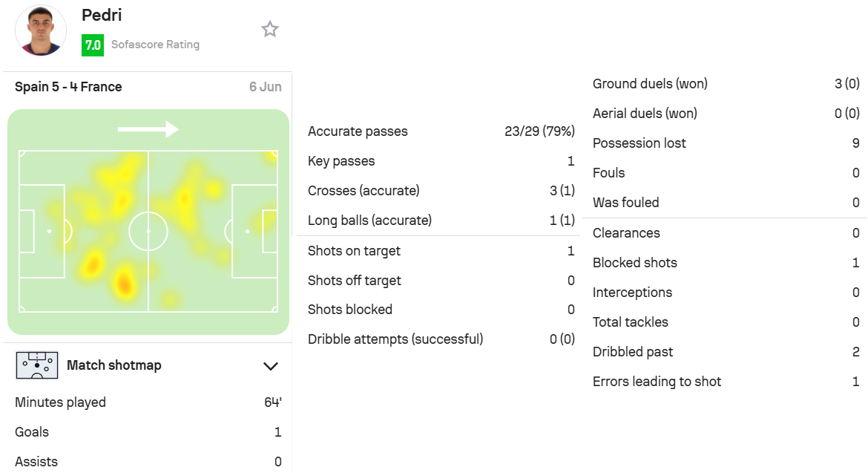Viewport: 868px width, 473px height.
Task: Click Pedri's player avatar photo
Action: [41, 30]
